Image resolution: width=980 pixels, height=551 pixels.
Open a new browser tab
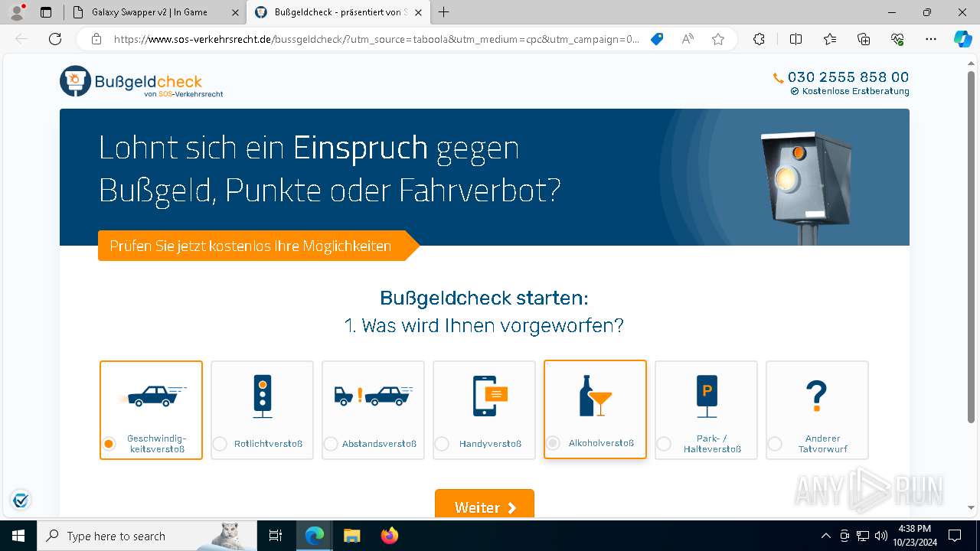443,12
